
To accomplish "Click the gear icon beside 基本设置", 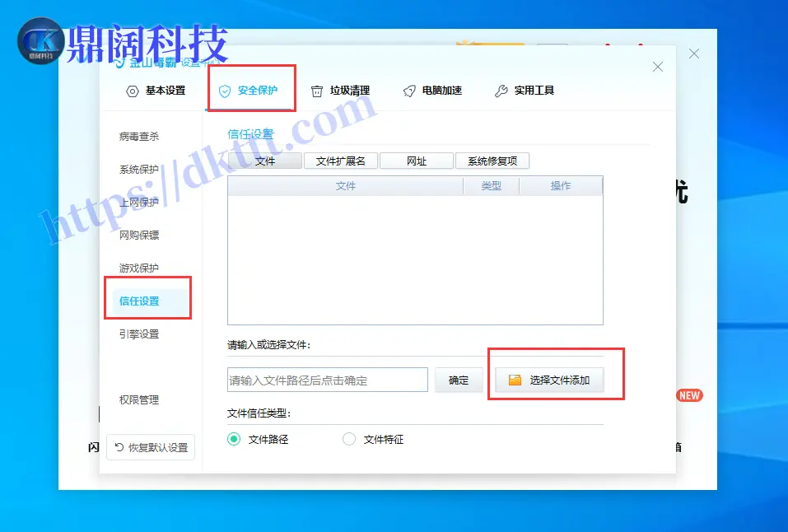I will (x=132, y=91).
